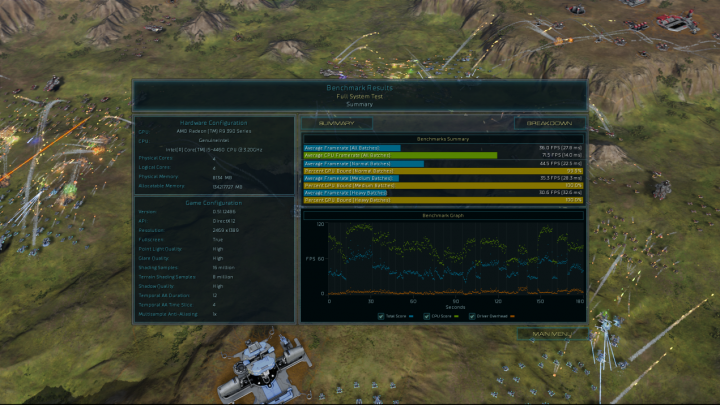The width and height of the screenshot is (720, 405).
Task: Click the Logical Cores label
Action: point(154,168)
